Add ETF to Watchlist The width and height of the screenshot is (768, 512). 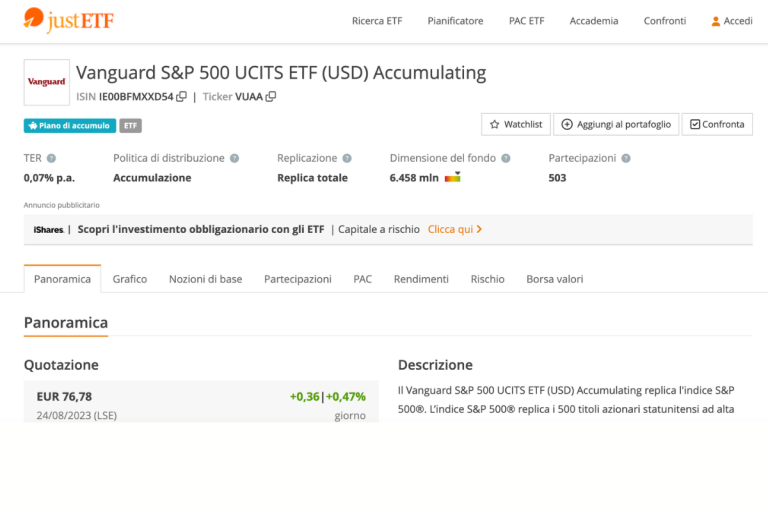515,125
